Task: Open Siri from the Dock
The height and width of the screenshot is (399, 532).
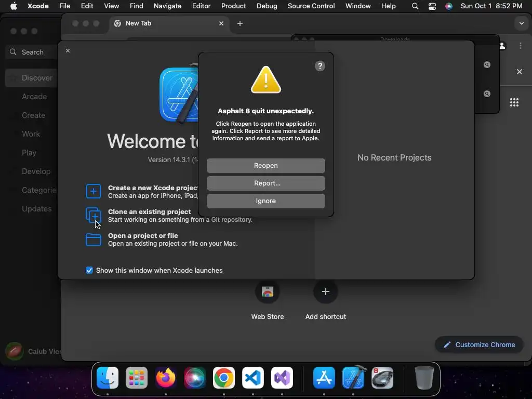Action: [x=195, y=378]
